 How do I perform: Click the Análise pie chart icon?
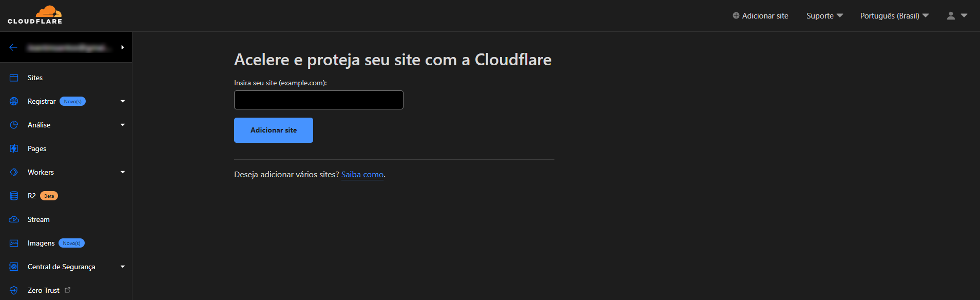(x=14, y=125)
